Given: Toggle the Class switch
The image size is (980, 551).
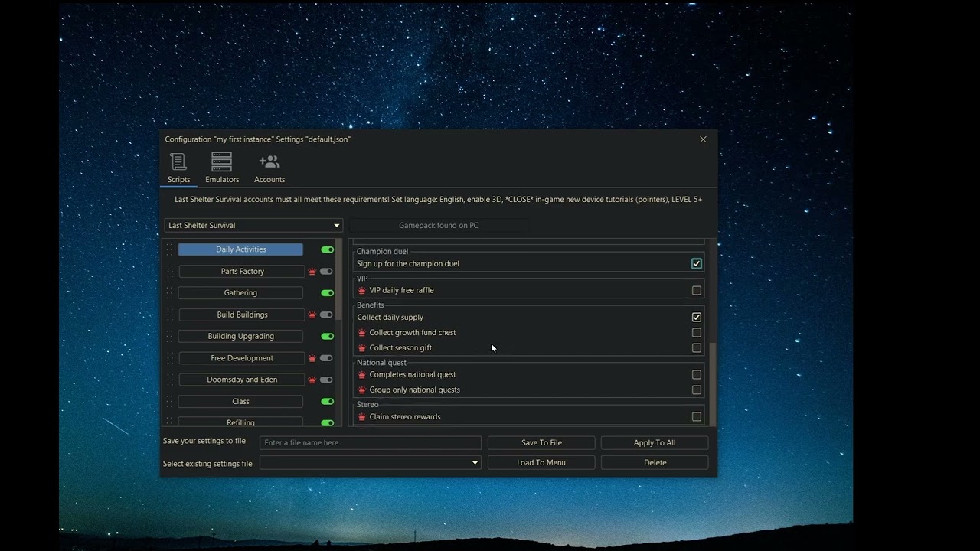Looking at the screenshot, I should click(x=327, y=401).
